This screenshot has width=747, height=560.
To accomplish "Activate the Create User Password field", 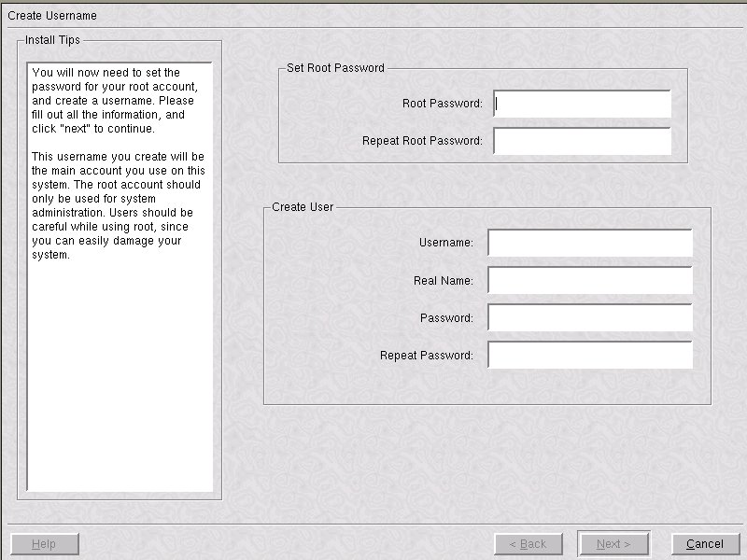I will (590, 317).
